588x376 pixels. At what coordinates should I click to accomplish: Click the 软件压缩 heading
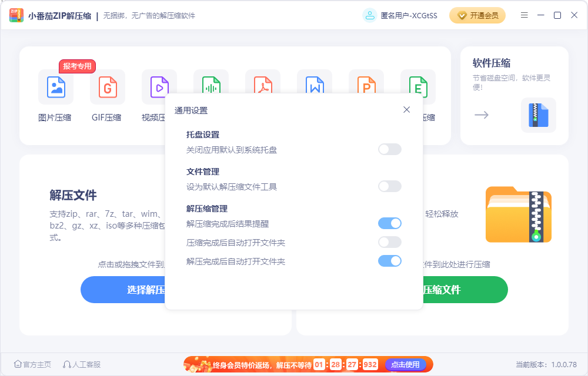pos(491,63)
